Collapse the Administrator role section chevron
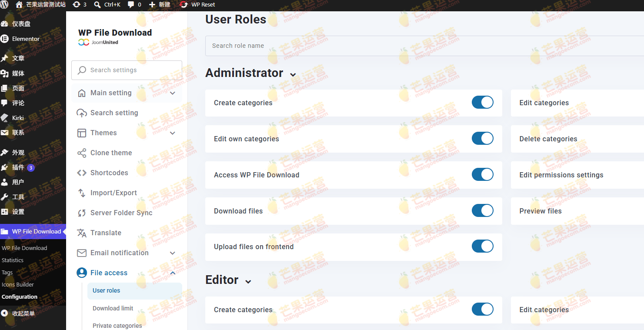The image size is (644, 330). coord(293,75)
